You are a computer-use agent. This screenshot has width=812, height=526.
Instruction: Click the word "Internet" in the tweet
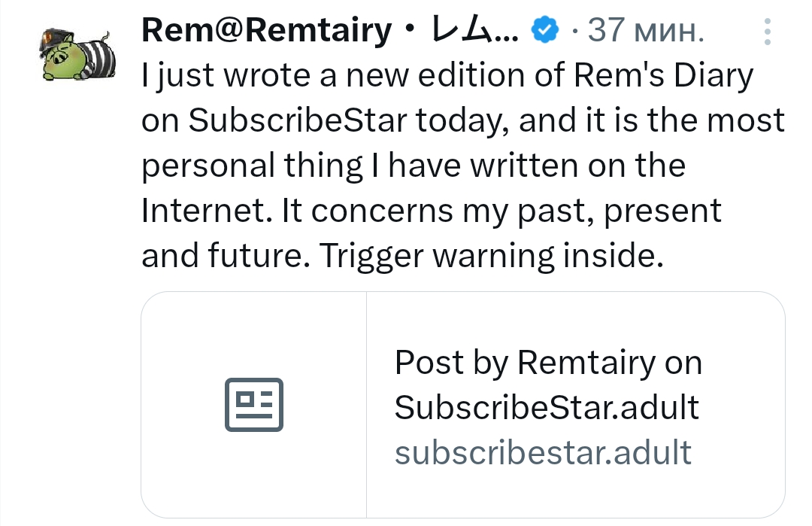(207, 211)
